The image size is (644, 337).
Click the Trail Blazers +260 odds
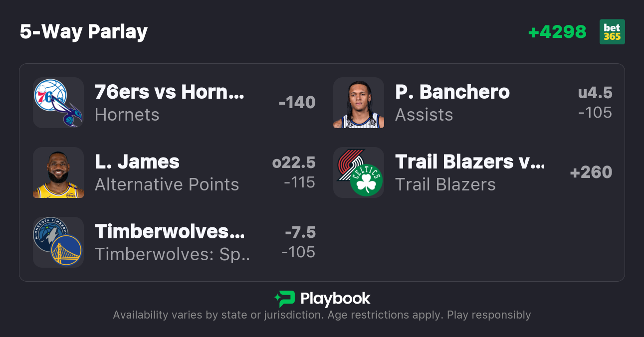[591, 172]
